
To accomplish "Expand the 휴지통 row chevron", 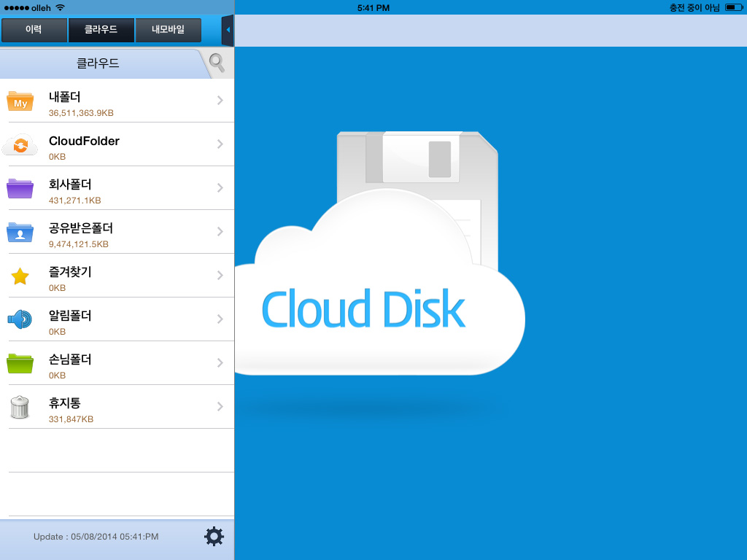I will pyautogui.click(x=220, y=407).
